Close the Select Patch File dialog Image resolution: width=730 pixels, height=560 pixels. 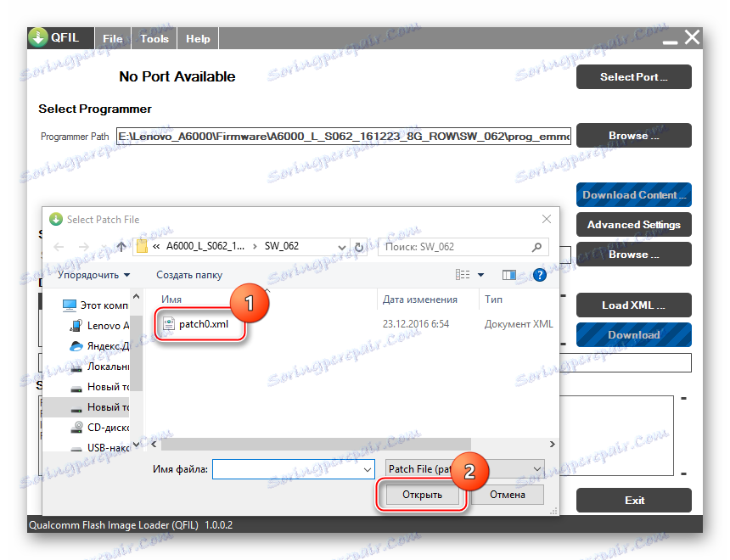click(x=547, y=219)
